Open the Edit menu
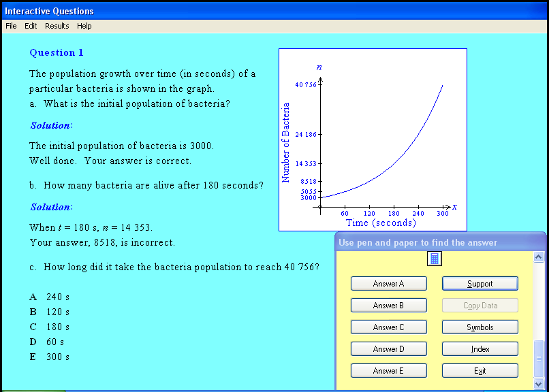The width and height of the screenshot is (549, 392). coord(31,26)
